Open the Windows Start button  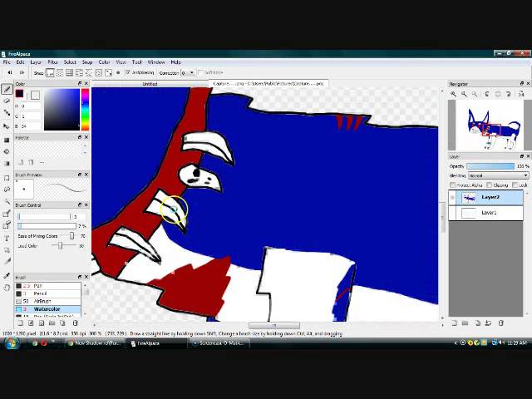click(11, 343)
